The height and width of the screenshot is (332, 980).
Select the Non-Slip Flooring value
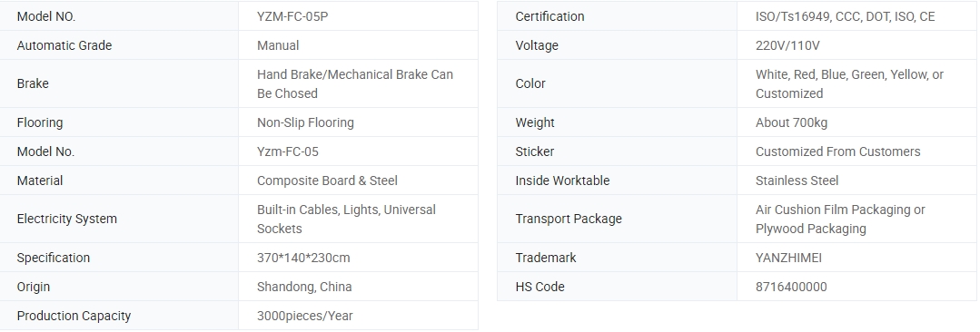[x=305, y=122]
